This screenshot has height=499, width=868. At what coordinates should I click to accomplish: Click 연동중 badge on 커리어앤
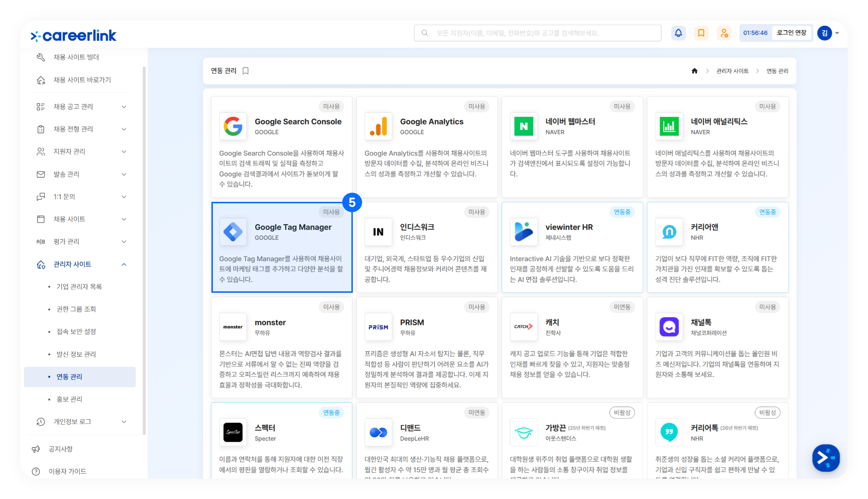[768, 212]
